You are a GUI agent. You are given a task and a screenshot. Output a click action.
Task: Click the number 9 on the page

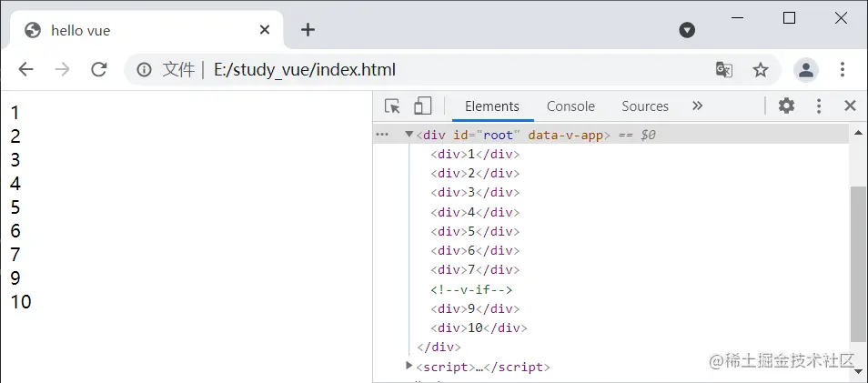[x=15, y=277]
